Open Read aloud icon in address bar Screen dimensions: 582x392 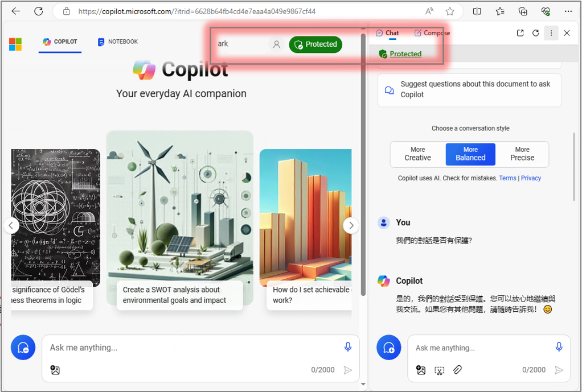429,11
